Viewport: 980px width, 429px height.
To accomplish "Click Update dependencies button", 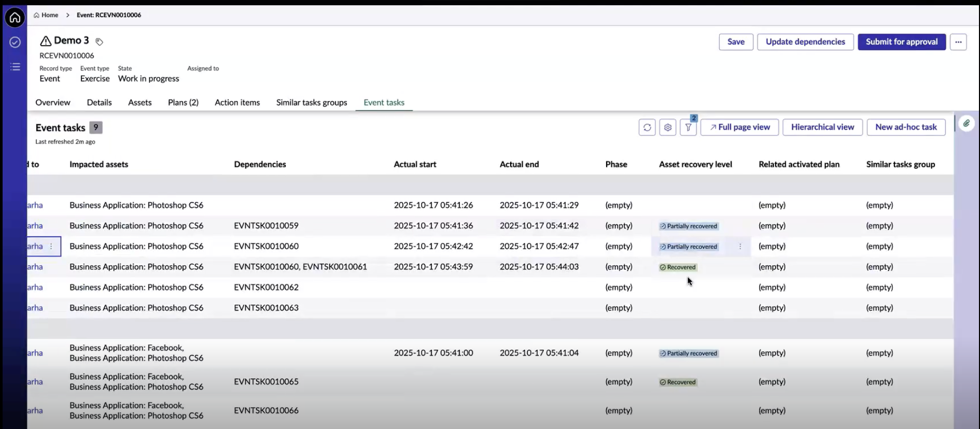I will click(805, 42).
